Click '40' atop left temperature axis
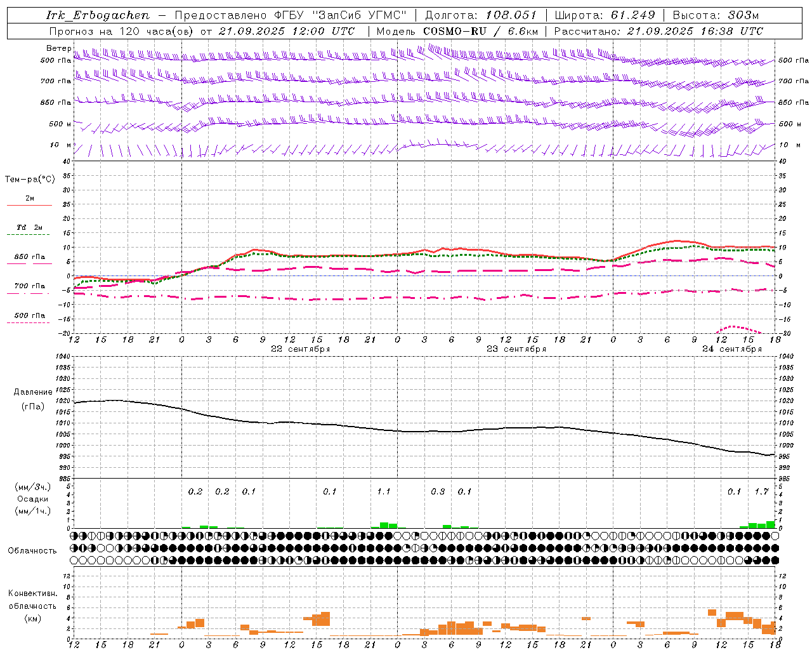This screenshot has height=650, width=812. tap(67, 161)
